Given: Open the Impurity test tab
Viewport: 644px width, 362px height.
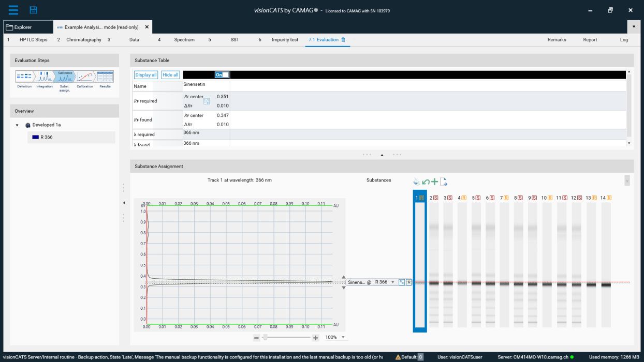Looking at the screenshot, I should tap(285, 40).
